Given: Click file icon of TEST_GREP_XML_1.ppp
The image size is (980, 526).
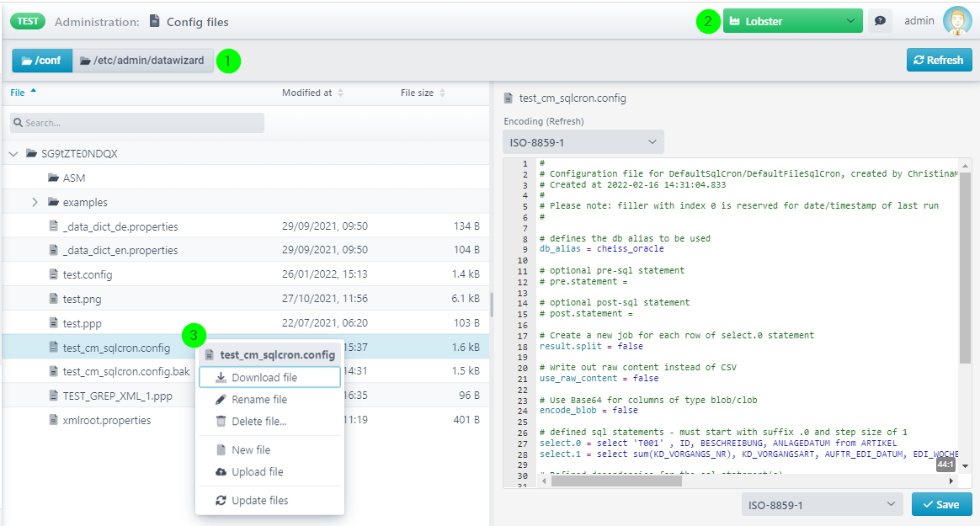Looking at the screenshot, I should [x=54, y=395].
